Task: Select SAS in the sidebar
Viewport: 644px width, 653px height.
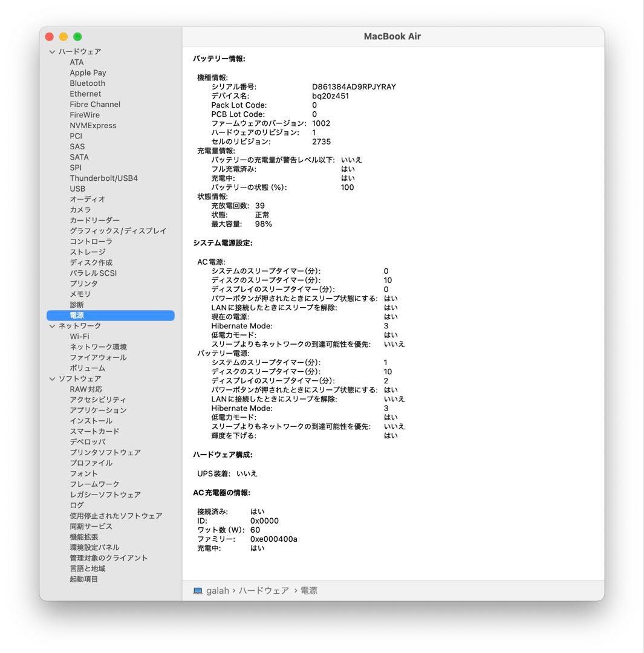Action: pos(77,146)
